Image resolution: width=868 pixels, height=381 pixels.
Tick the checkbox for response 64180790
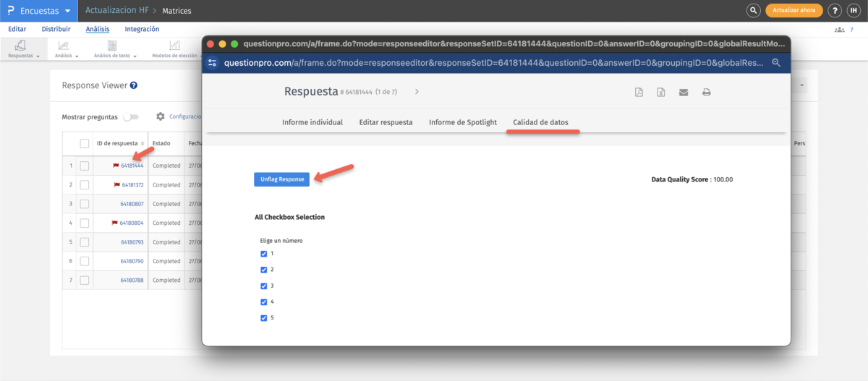pyautogui.click(x=85, y=261)
